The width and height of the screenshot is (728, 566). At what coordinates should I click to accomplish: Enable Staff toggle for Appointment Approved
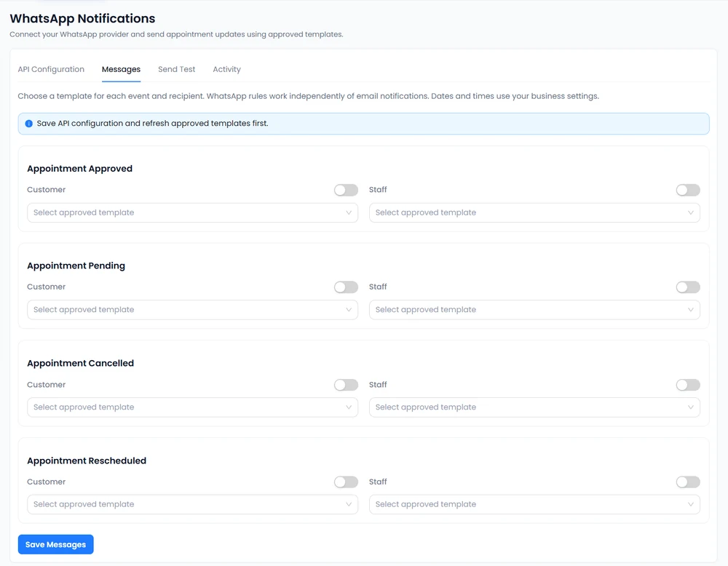[x=688, y=190]
